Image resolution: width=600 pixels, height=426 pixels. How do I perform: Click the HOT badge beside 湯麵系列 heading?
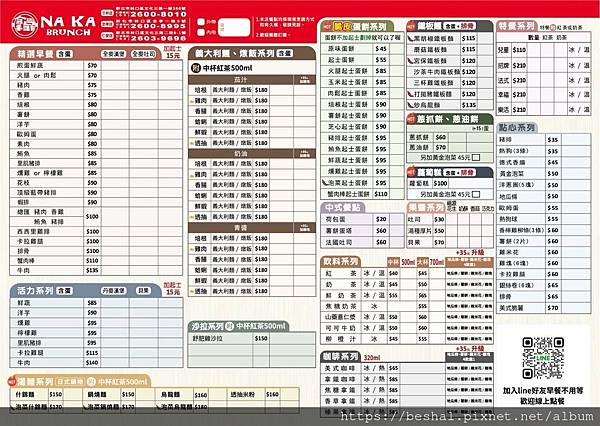point(12,381)
